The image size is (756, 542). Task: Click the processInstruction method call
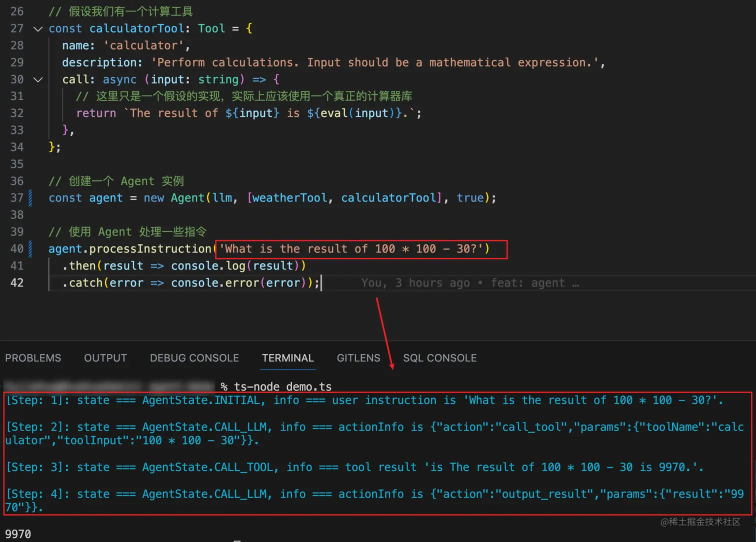150,248
